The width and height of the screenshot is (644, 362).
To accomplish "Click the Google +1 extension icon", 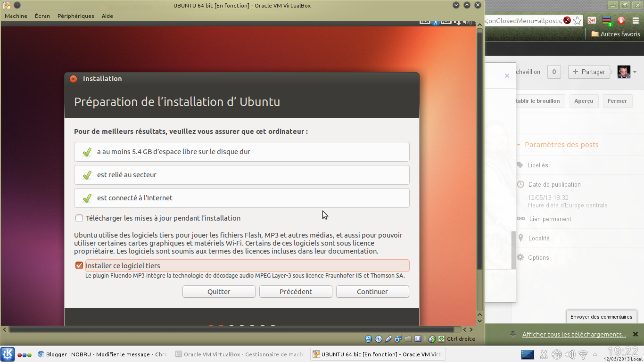I will point(592,21).
